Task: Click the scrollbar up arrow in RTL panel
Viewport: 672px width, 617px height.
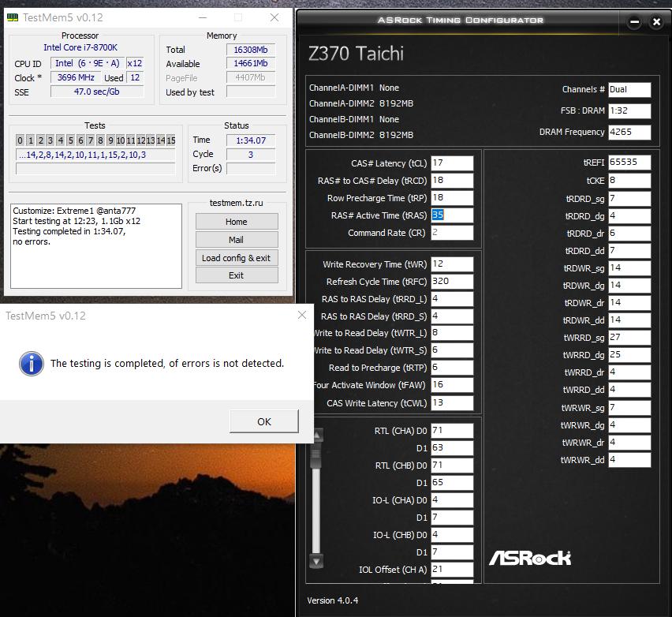Action: pyautogui.click(x=317, y=436)
